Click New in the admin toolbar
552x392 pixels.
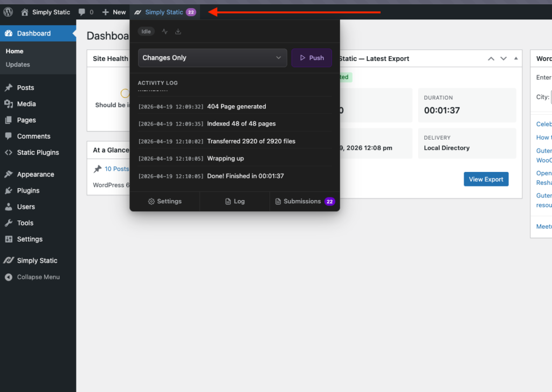[114, 11]
